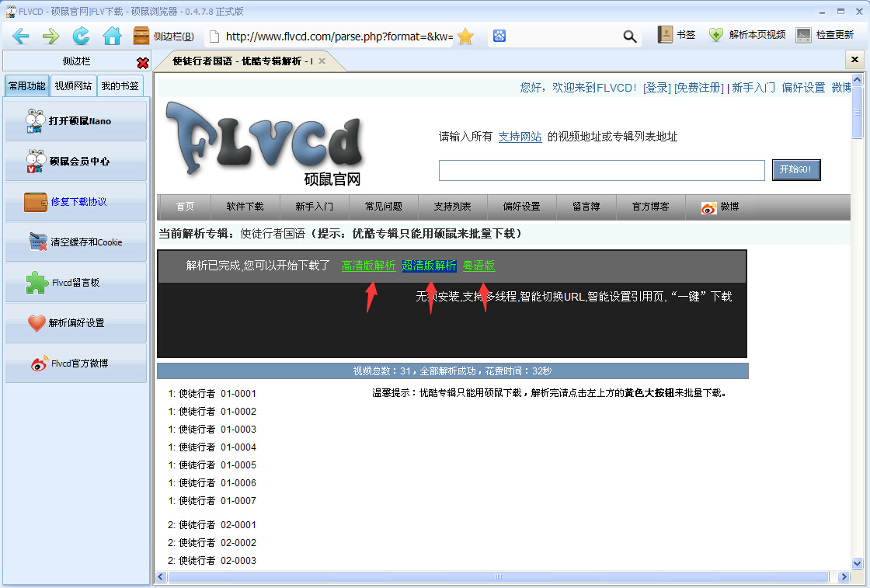
Task: Click the [登录] login link
Action: pos(657,88)
